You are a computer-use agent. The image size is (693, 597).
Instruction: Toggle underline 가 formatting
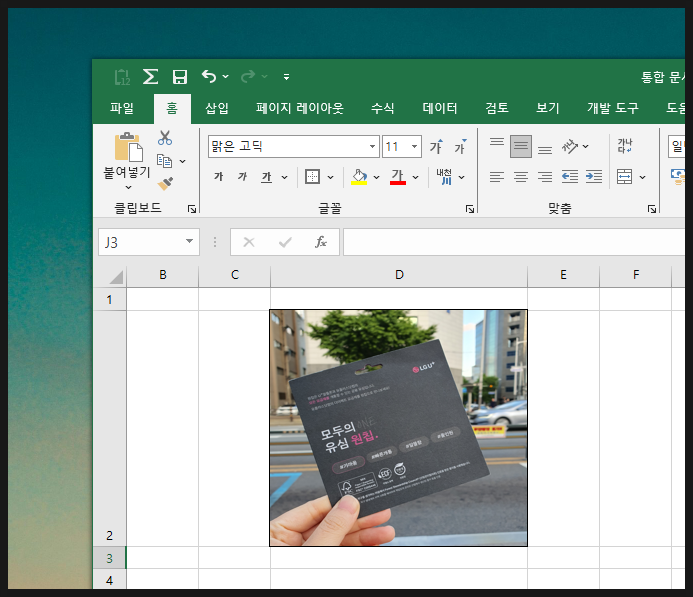(x=266, y=177)
